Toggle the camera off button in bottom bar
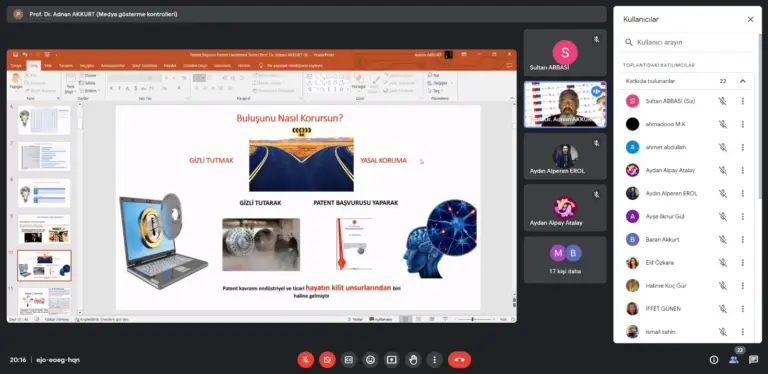 pyautogui.click(x=327, y=360)
